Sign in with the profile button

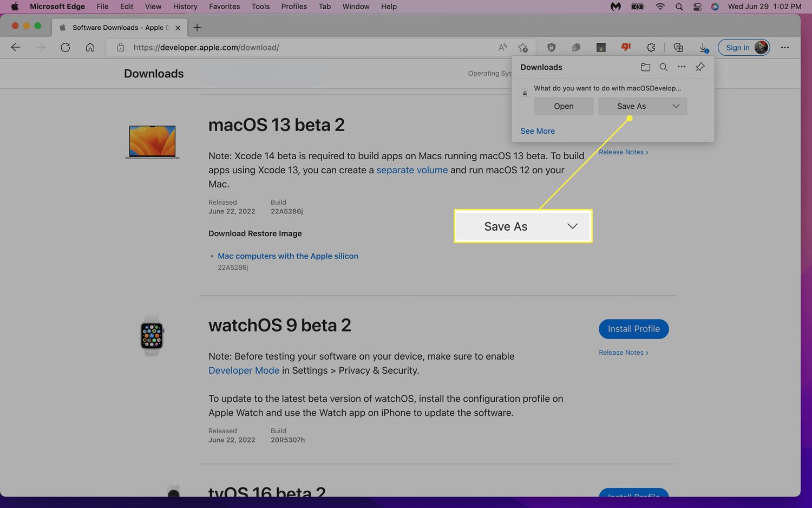point(744,48)
